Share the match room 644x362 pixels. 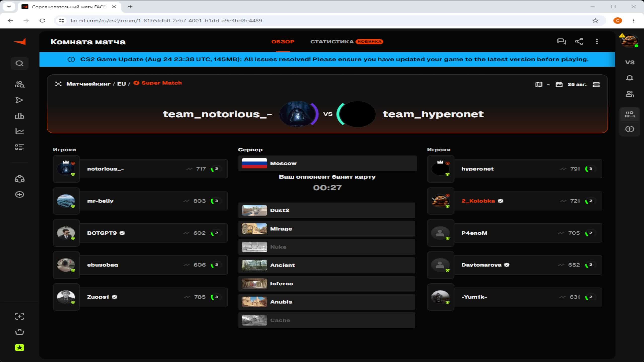coord(579,42)
